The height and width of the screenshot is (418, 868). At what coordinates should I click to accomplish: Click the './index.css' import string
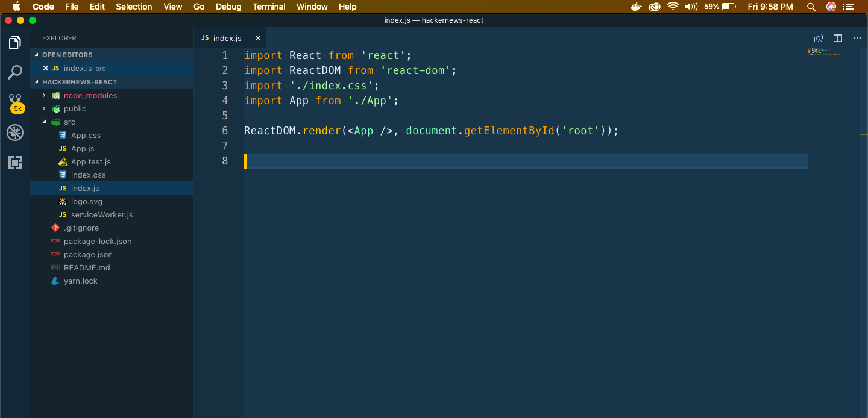click(x=331, y=86)
